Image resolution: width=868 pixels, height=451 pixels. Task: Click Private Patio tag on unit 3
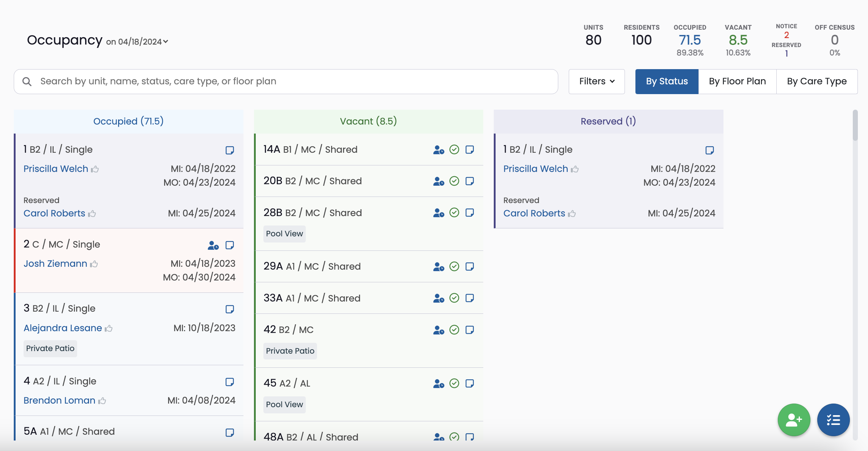50,349
